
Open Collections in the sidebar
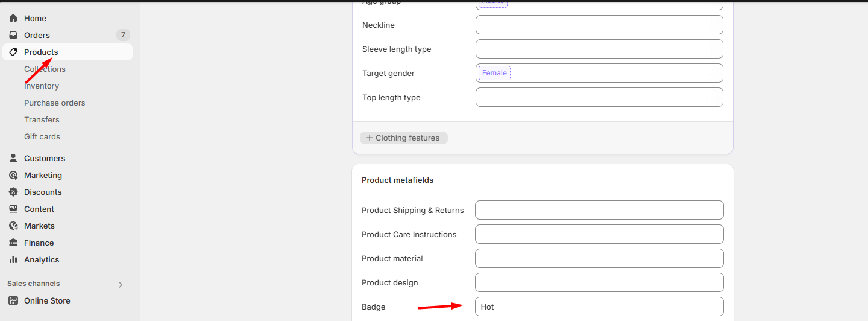pyautogui.click(x=45, y=69)
